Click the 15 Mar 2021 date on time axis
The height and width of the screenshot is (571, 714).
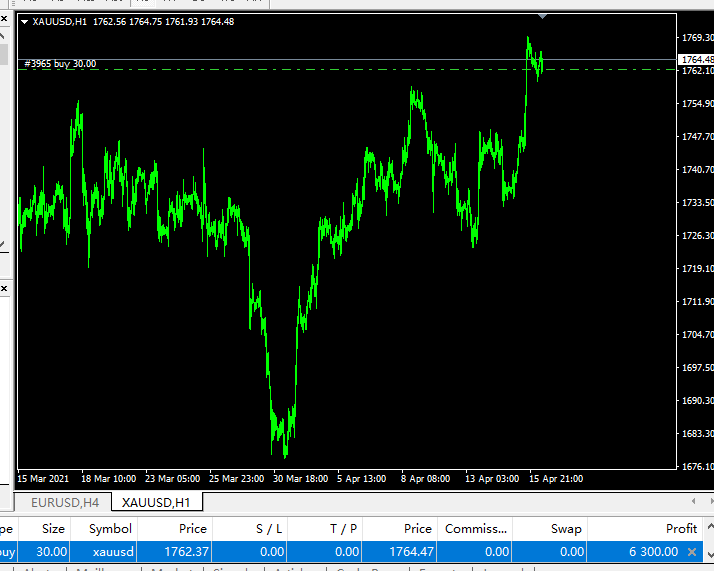pyautogui.click(x=43, y=479)
